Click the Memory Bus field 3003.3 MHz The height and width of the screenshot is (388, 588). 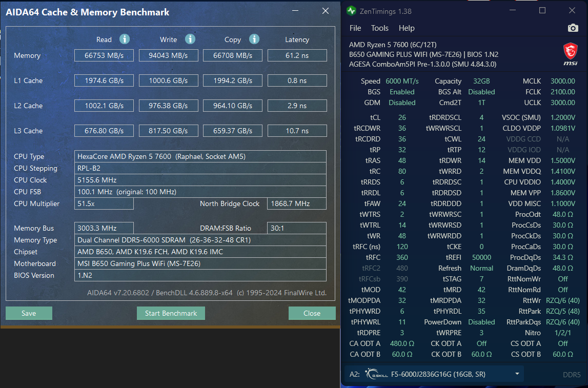(104, 228)
